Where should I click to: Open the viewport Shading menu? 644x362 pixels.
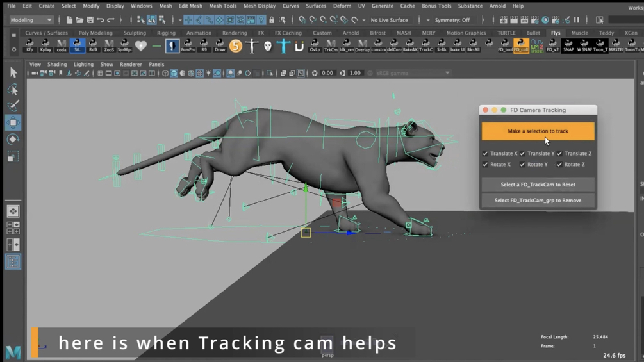coord(56,65)
